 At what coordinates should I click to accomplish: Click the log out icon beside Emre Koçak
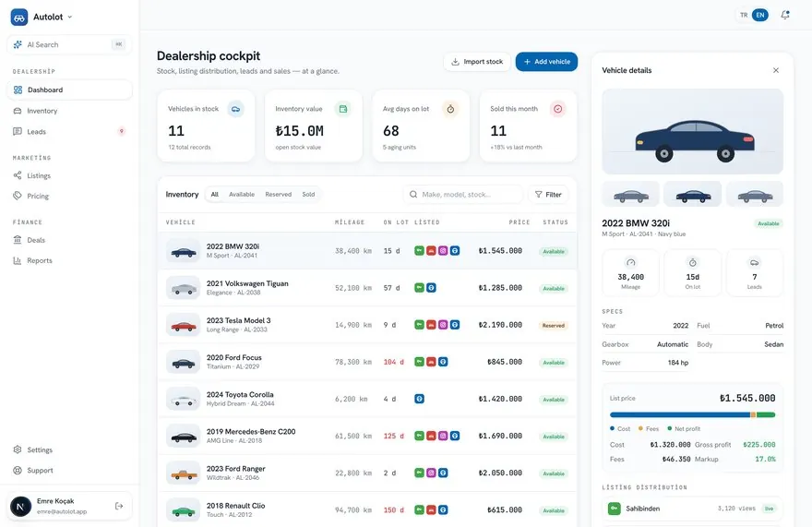click(119, 506)
